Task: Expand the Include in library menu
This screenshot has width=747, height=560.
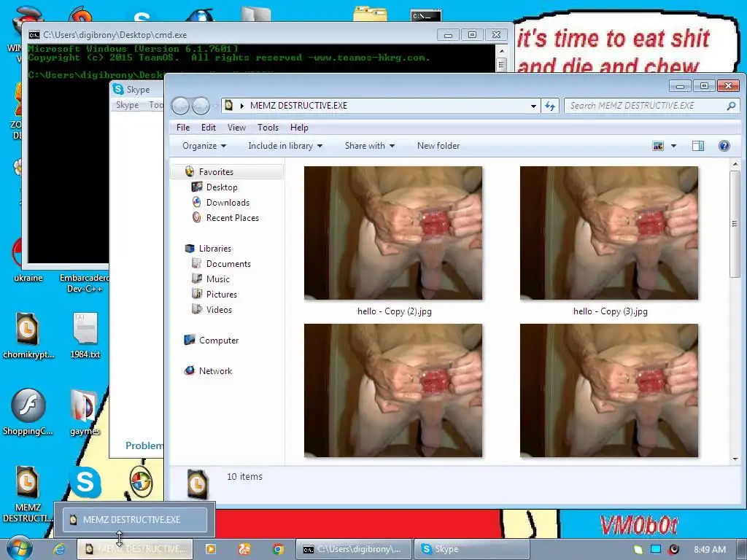Action: click(x=285, y=146)
